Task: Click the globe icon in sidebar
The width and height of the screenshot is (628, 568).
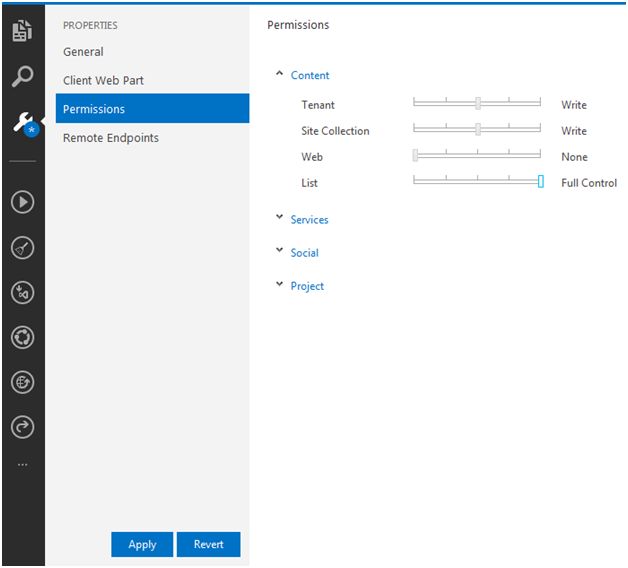Action: point(22,382)
